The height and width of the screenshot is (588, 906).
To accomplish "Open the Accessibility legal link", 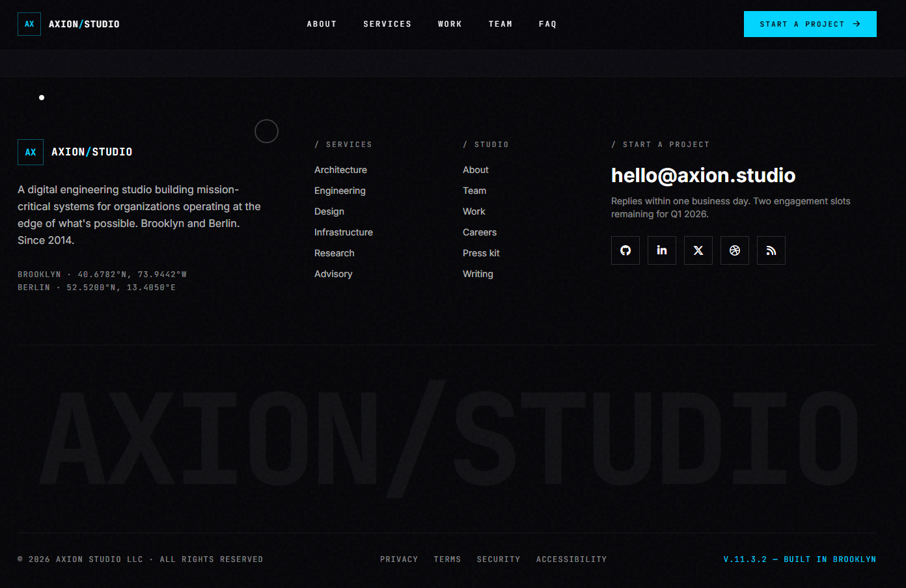I will [x=571, y=559].
